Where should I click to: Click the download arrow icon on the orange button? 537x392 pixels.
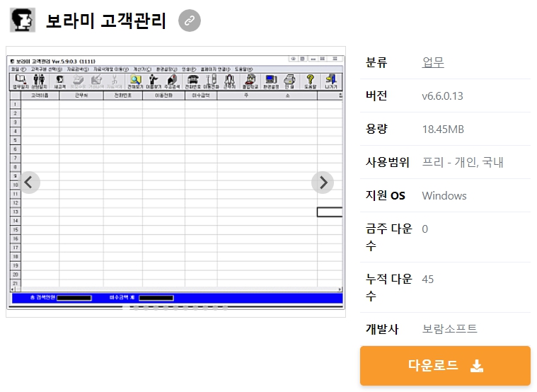point(477,366)
